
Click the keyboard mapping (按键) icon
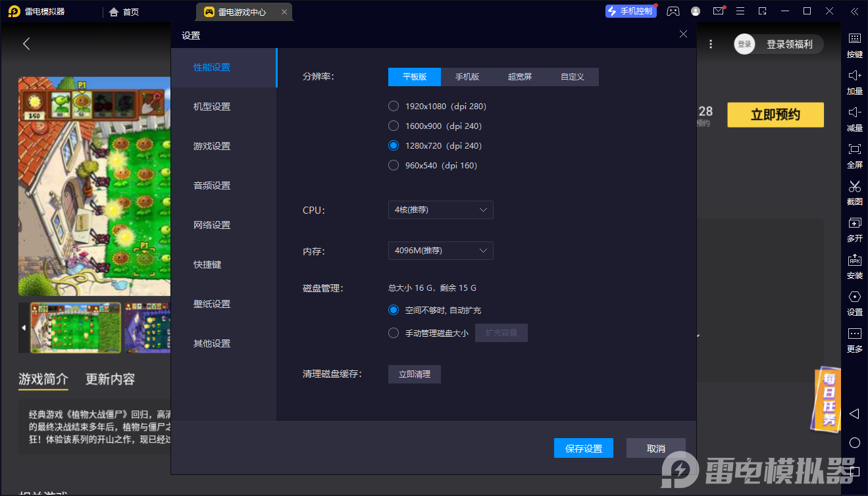coord(854,39)
